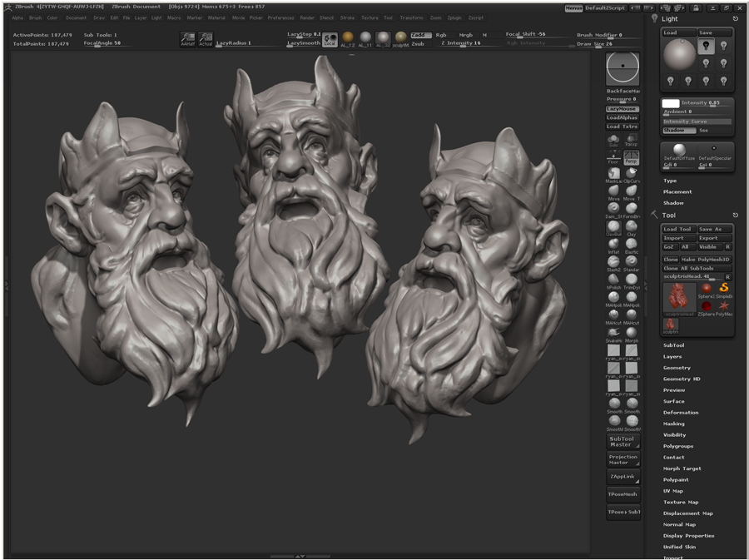This screenshot has width=749, height=560.
Task: Toggle Zsub mode
Action: [x=418, y=43]
